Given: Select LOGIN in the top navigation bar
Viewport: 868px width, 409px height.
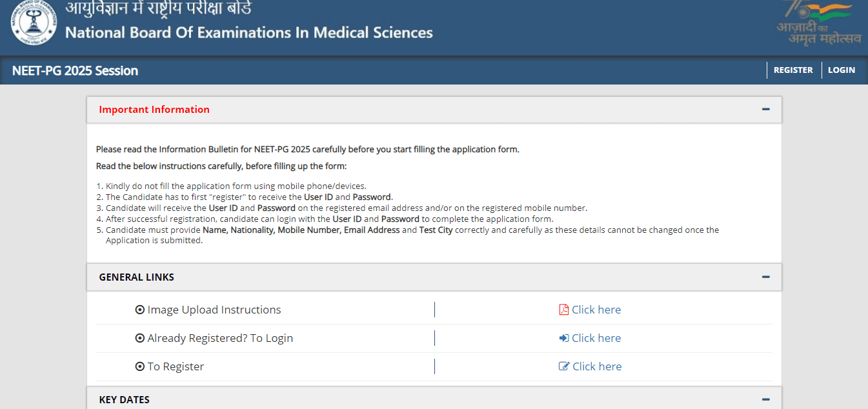Looking at the screenshot, I should coord(842,70).
